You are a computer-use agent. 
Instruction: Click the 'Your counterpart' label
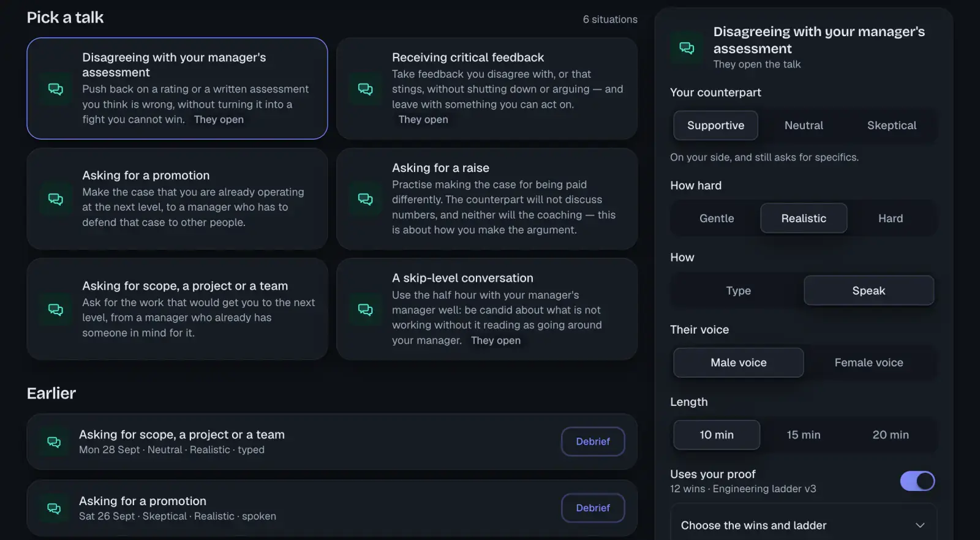715,92
